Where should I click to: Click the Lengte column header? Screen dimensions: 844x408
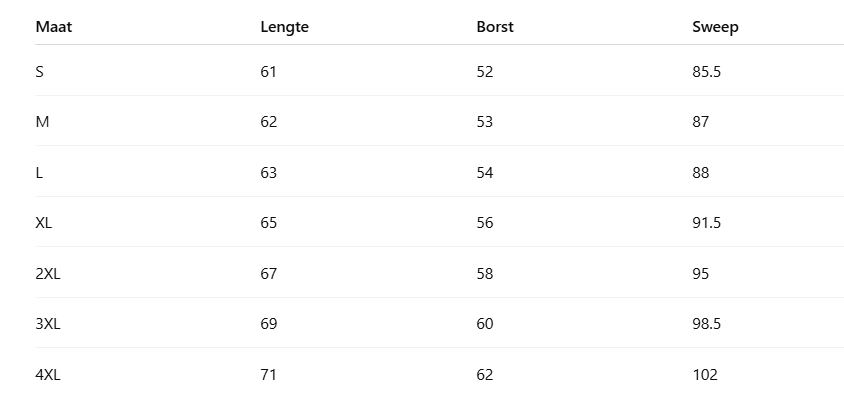(284, 27)
